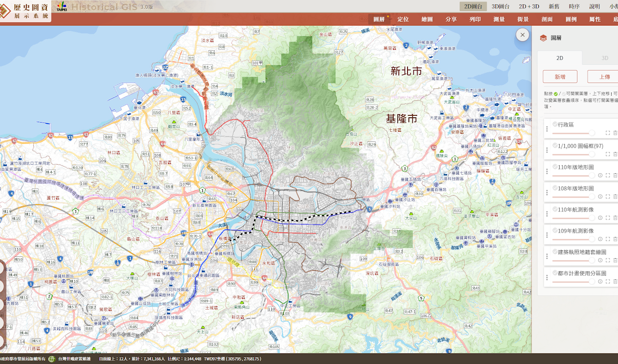Viewport: 618px width, 364px height.
Task: Open info for 建築執照地籍套繪圖 layer
Action: coord(600,260)
